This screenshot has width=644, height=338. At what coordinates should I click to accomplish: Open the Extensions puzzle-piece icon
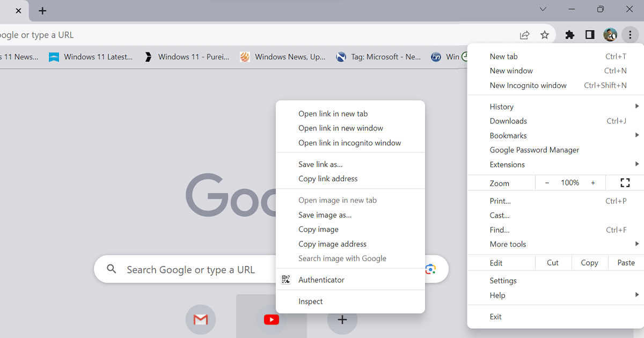[x=569, y=34]
